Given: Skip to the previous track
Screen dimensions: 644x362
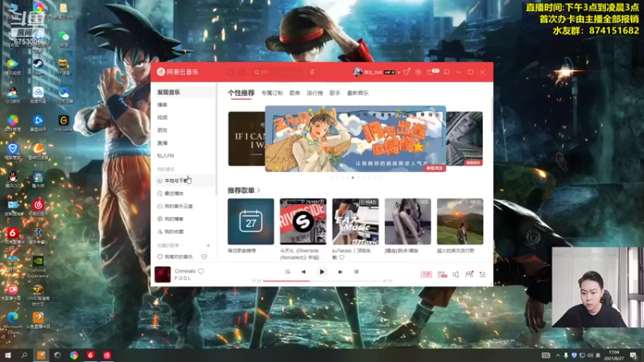Looking at the screenshot, I should coord(303,272).
